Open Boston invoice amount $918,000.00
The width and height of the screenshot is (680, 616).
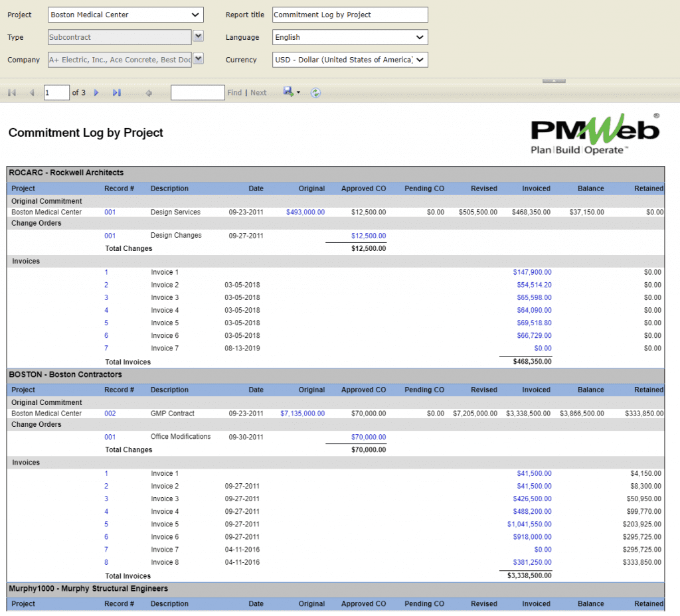click(532, 536)
